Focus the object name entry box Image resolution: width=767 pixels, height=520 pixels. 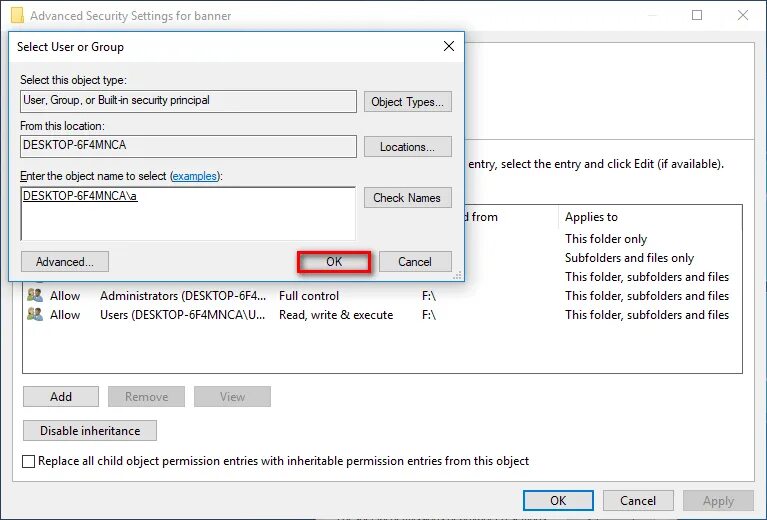click(188, 213)
